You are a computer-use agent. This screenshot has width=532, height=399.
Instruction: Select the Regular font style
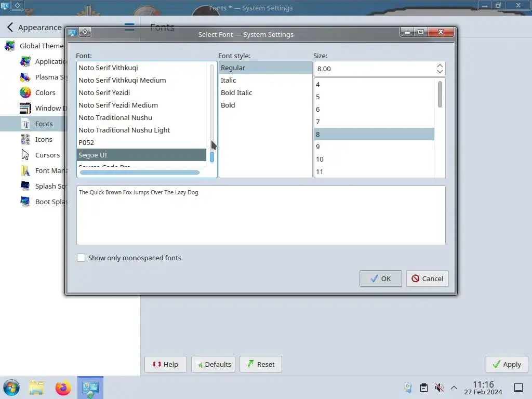click(265, 68)
